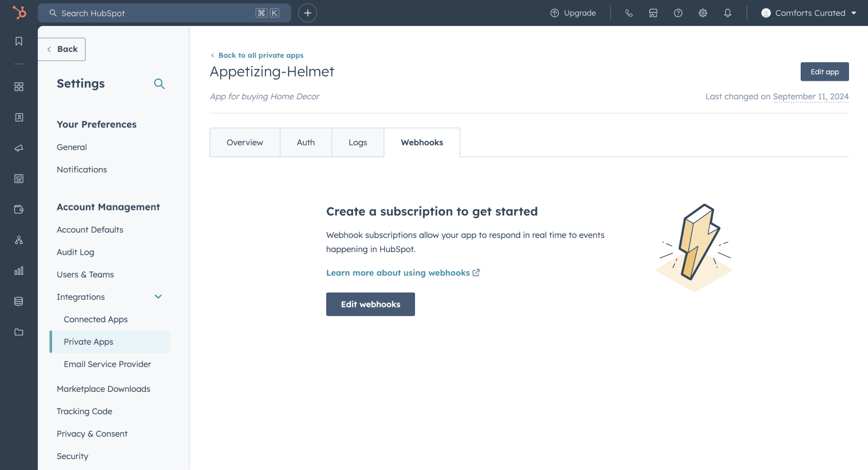Switch to the Auth tab
This screenshot has height=470, width=868.
[306, 143]
